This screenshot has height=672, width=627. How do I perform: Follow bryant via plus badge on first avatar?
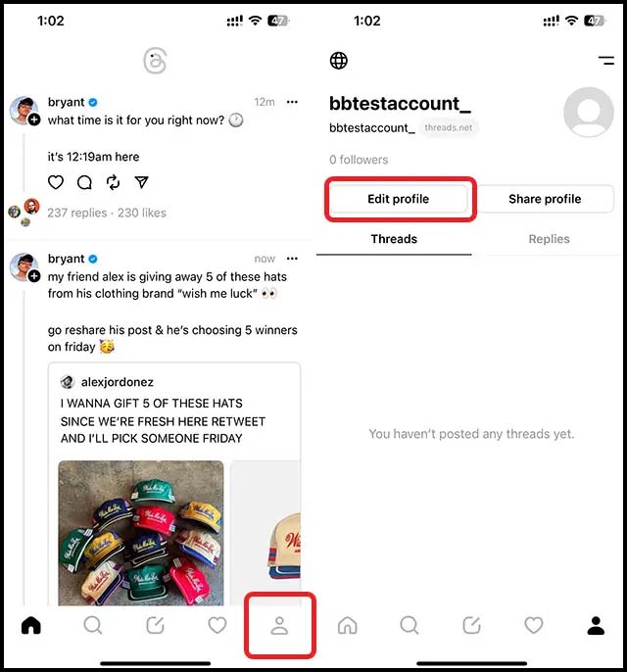[34, 120]
